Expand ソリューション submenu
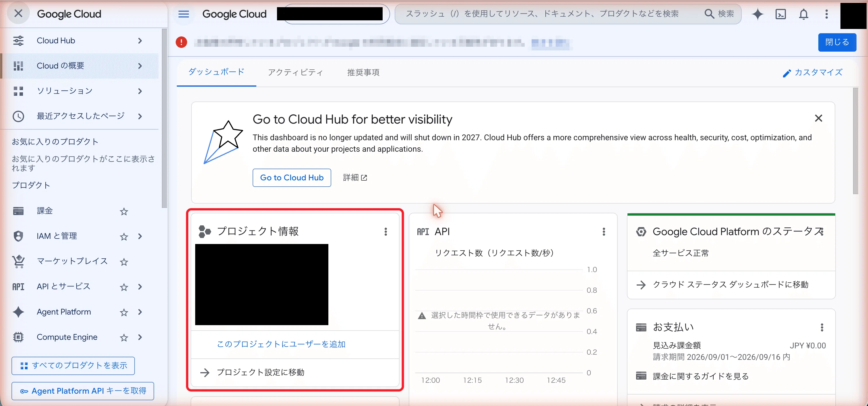Image resolution: width=868 pixels, height=406 pixels. point(140,91)
